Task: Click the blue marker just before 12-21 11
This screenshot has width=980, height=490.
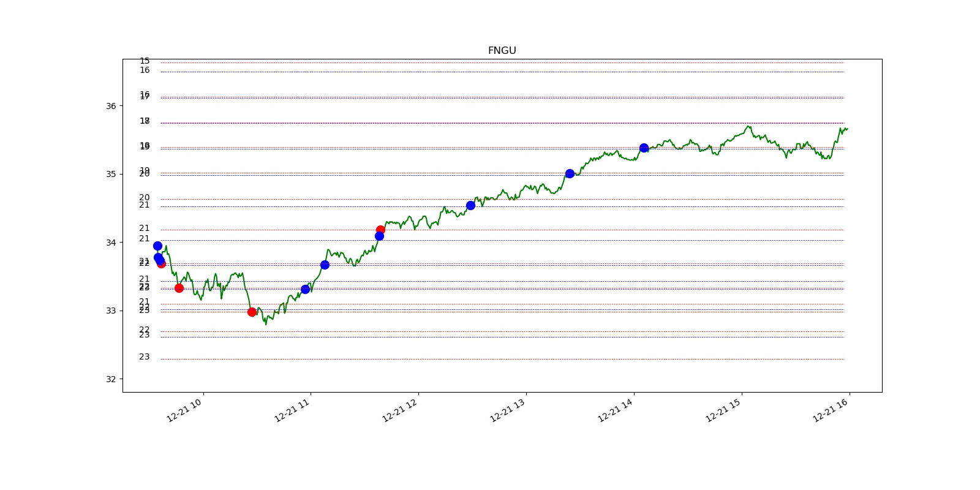Action: point(305,289)
